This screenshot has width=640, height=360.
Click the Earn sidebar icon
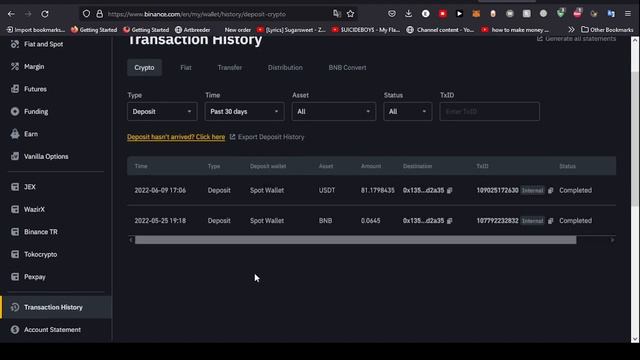point(15,134)
